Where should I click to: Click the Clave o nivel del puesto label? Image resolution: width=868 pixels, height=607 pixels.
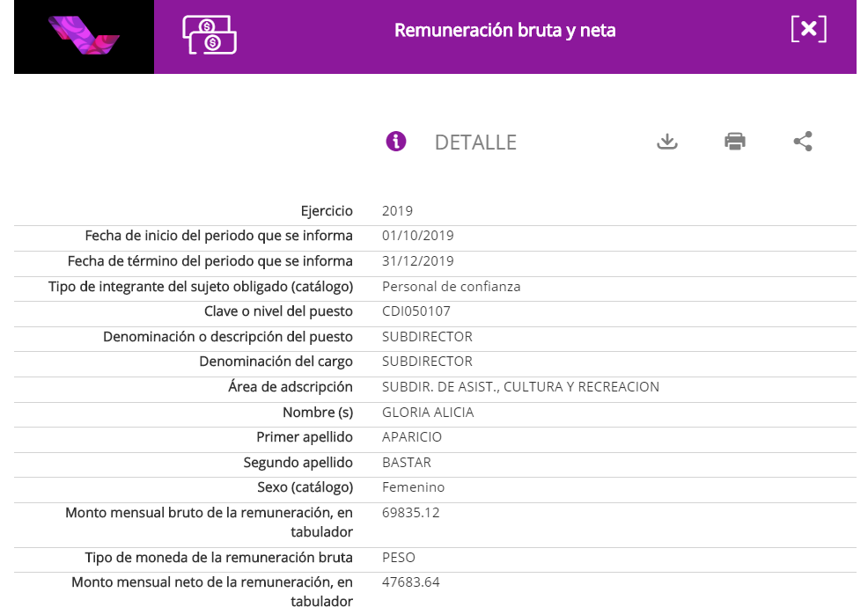coord(278,311)
